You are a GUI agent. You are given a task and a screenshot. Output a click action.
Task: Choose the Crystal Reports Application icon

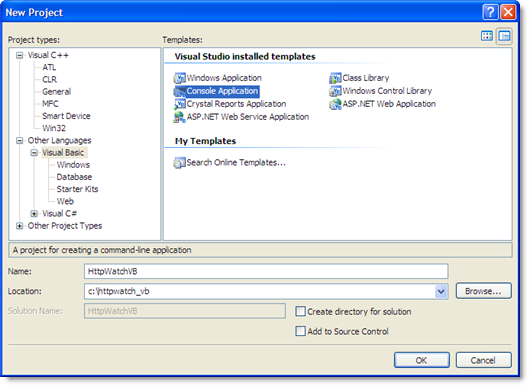(179, 104)
